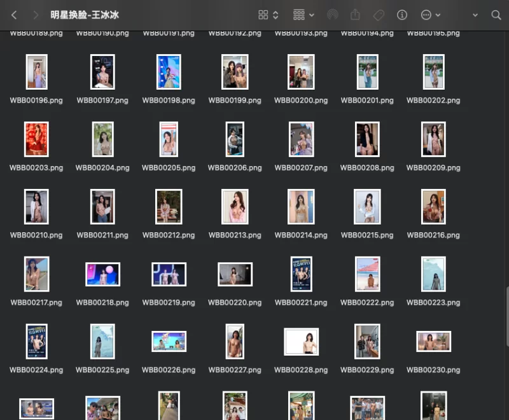Screen dimensions: 509x420
Task: Select the WBB00196.png file name
Action: coord(36,101)
